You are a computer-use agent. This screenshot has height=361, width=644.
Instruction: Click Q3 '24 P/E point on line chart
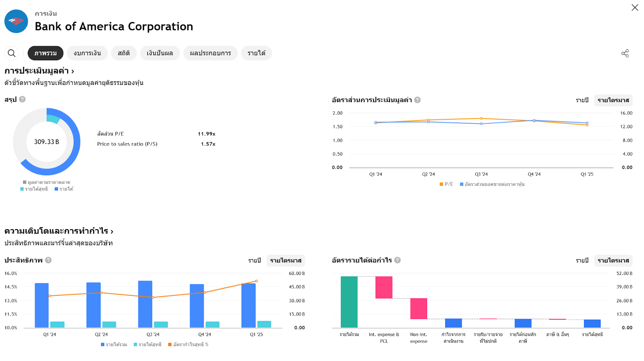[x=481, y=119]
